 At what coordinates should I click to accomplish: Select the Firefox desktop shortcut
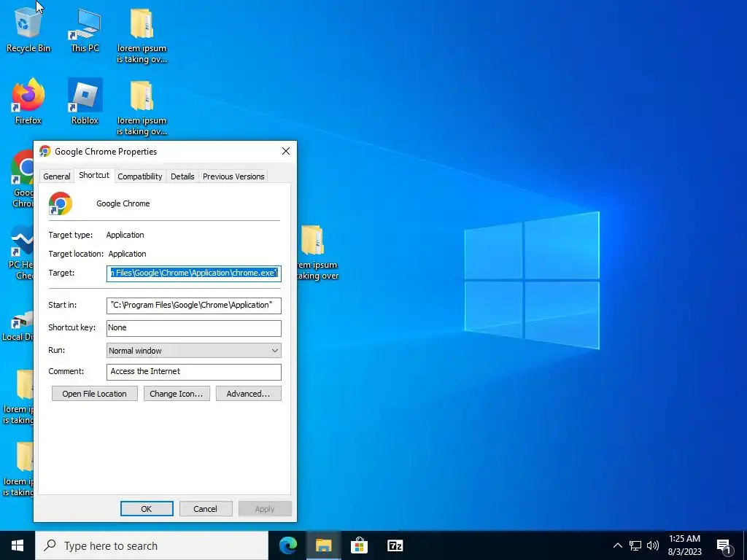click(x=28, y=101)
